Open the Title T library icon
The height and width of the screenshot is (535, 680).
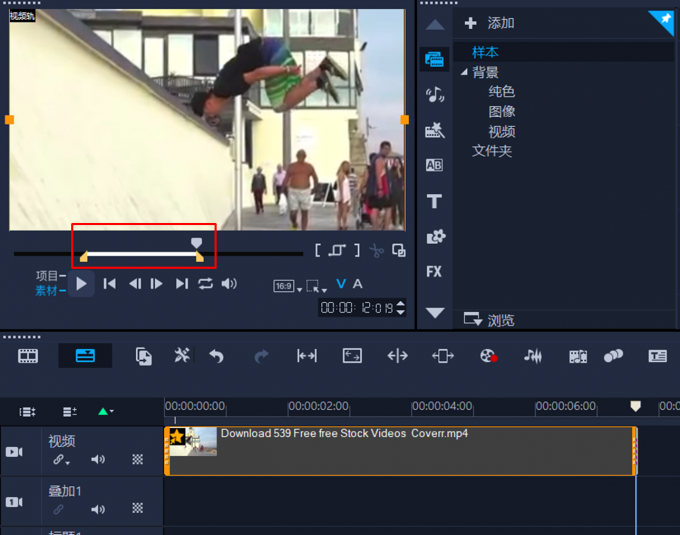coord(435,201)
